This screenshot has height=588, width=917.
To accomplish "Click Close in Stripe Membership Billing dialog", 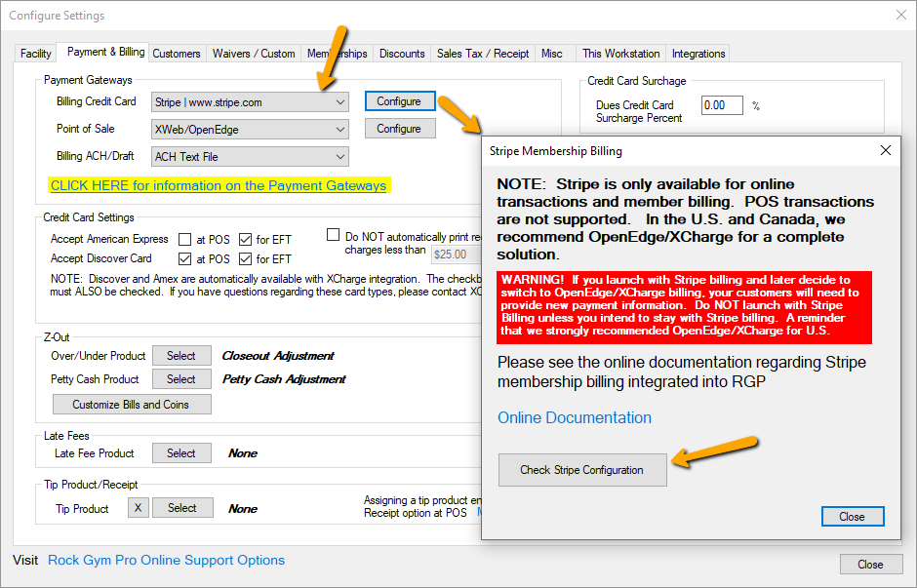I will pyautogui.click(x=853, y=517).
